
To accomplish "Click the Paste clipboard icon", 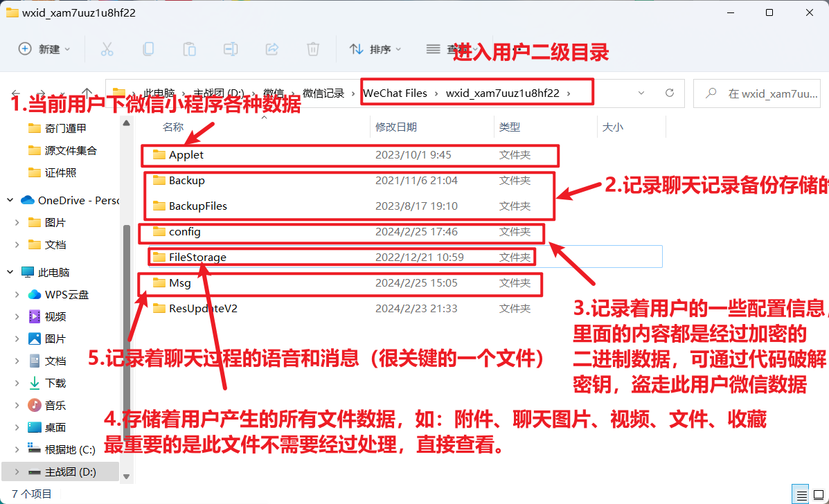I will (189, 49).
